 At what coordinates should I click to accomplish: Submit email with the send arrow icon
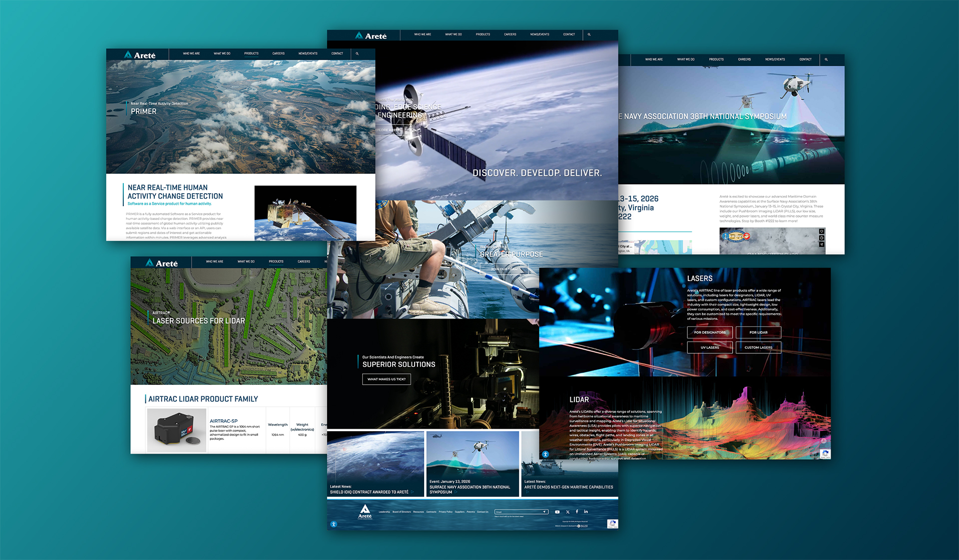[x=544, y=512]
